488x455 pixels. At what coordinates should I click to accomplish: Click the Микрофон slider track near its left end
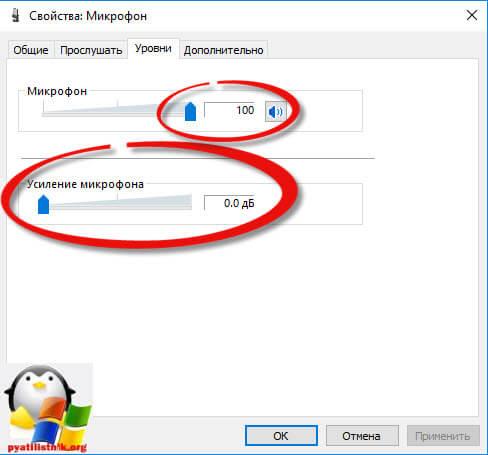(x=48, y=114)
